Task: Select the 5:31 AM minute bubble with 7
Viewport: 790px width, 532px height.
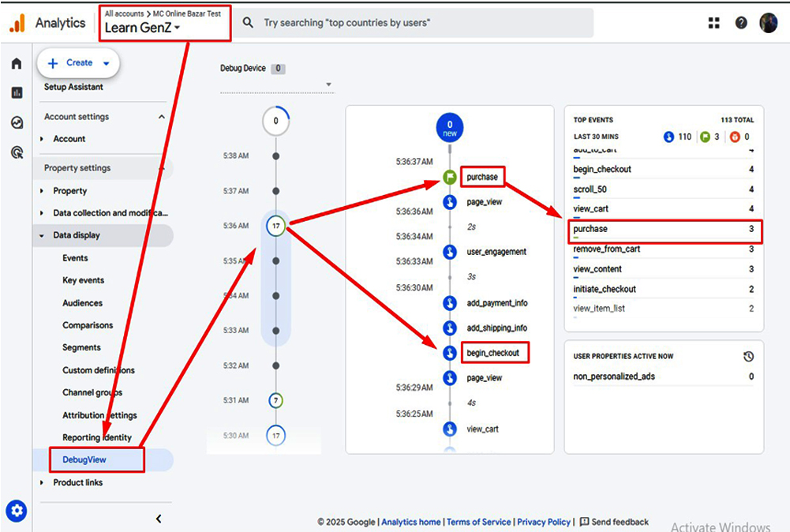Action: (275, 400)
